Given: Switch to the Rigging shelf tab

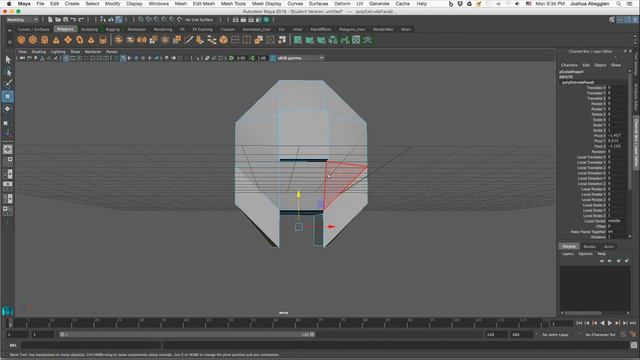Looking at the screenshot, I should 112,29.
